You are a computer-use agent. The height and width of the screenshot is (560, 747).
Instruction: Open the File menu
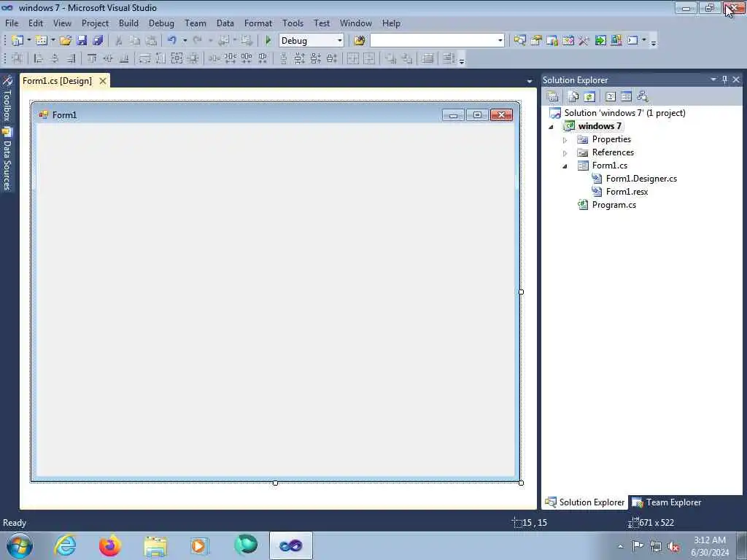12,23
